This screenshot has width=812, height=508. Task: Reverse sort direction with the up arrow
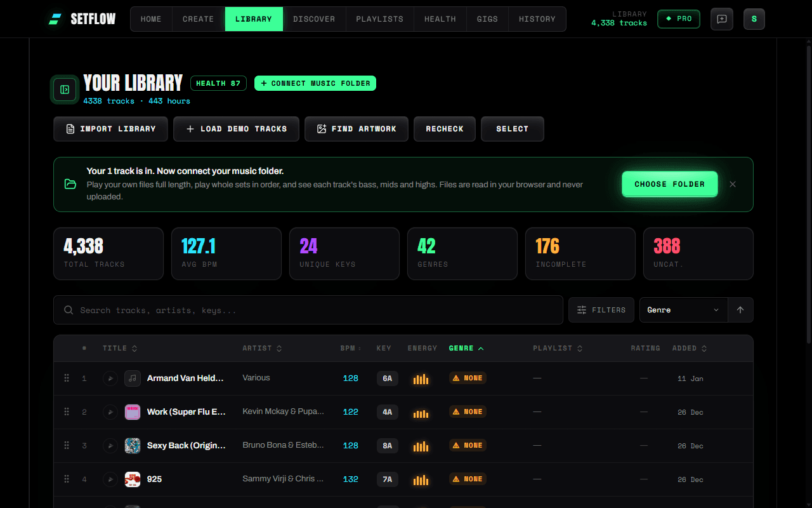pos(740,310)
